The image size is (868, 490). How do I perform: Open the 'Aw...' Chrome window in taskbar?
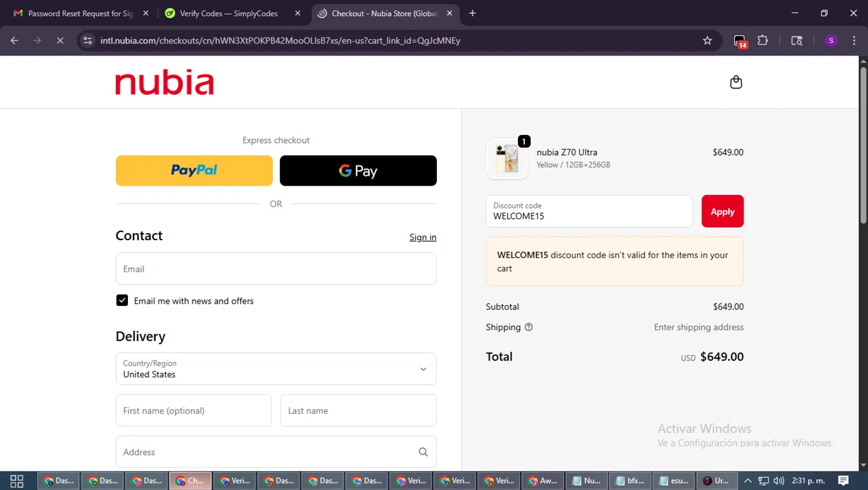point(542,481)
